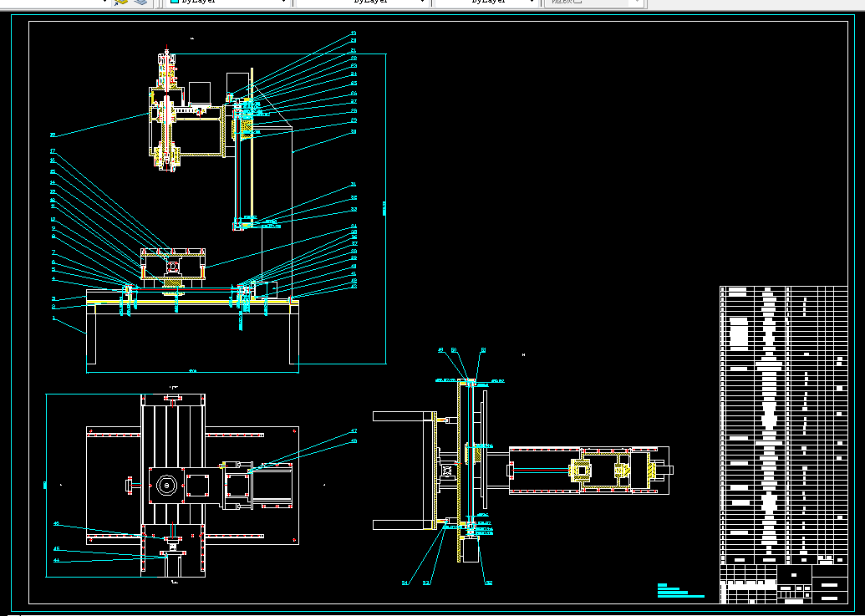This screenshot has height=616, width=865.
Task: Select balloon label 51 in side view
Action: click(483, 349)
